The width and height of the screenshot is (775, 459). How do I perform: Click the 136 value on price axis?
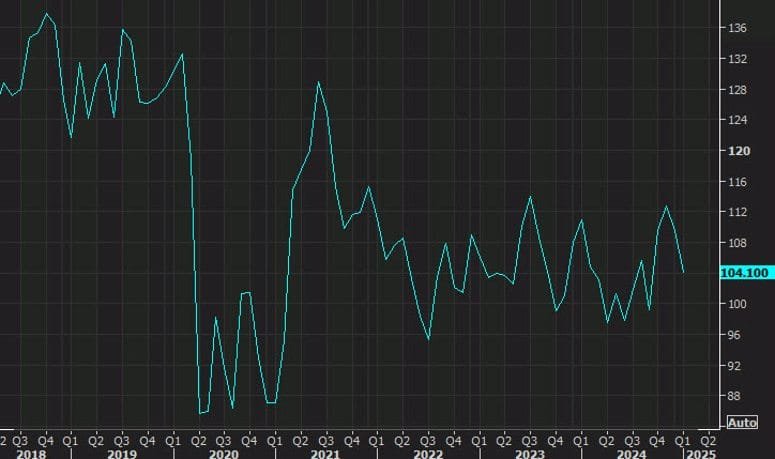738,28
